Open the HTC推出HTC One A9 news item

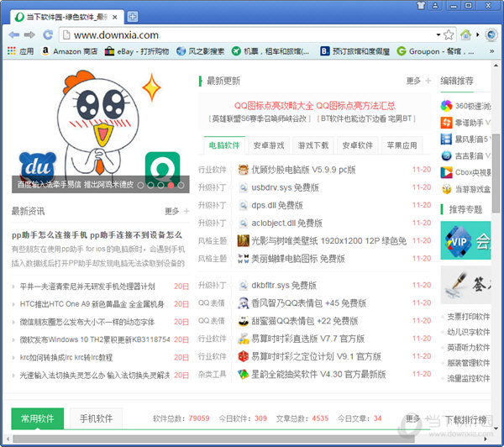click(92, 304)
